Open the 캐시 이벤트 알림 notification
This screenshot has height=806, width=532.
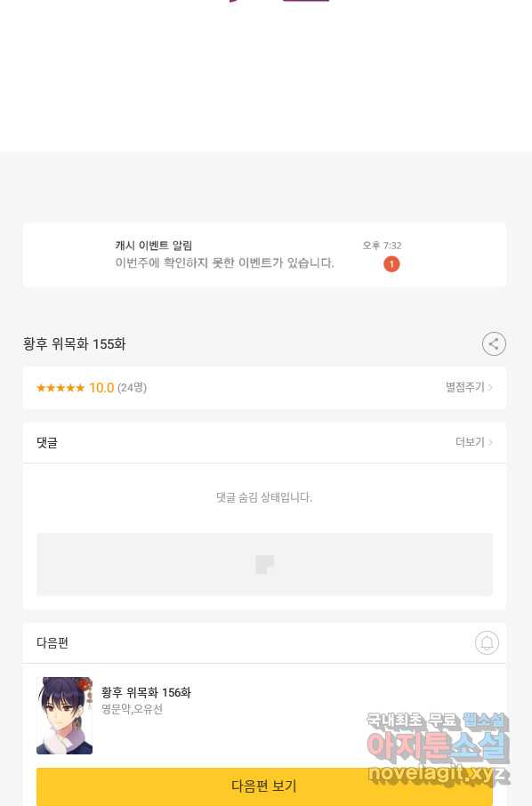264,255
